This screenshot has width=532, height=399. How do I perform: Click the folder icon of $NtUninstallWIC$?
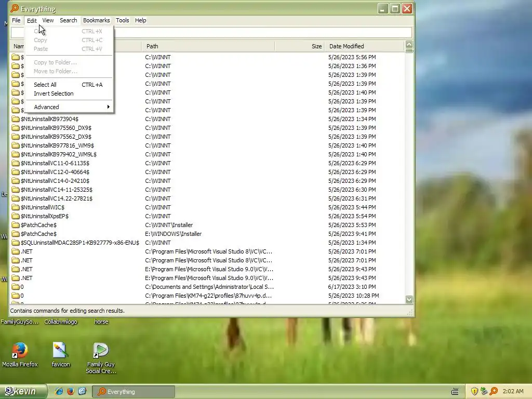15,207
